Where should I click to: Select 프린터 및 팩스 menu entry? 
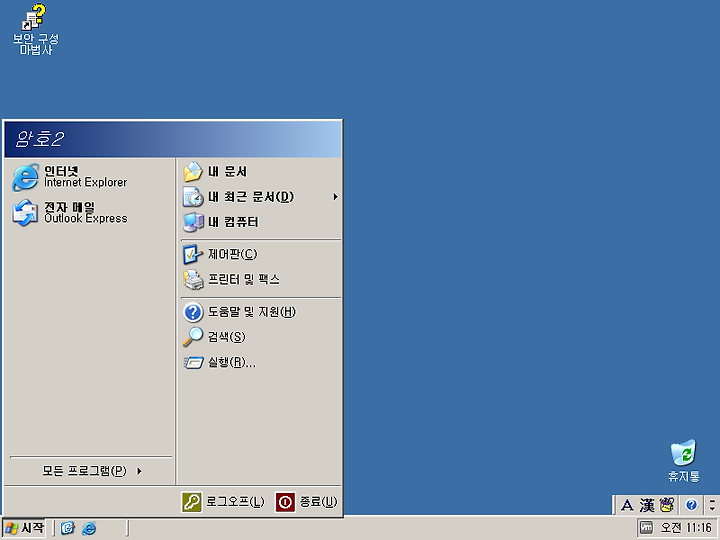pyautogui.click(x=261, y=280)
